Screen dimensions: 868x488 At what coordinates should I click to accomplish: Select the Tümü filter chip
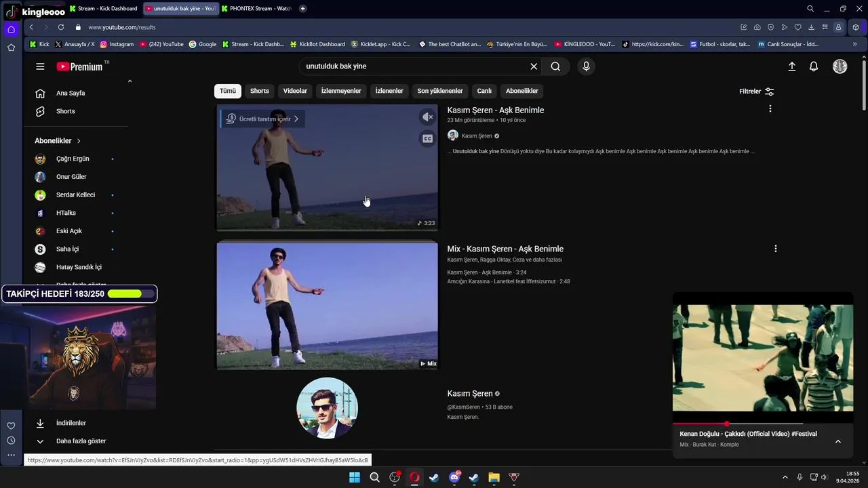pos(228,91)
